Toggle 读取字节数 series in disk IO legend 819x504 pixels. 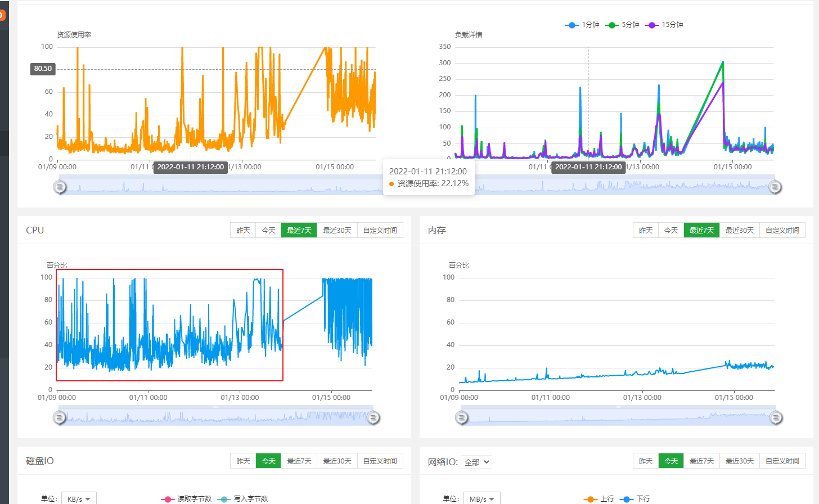pyautogui.click(x=186, y=499)
